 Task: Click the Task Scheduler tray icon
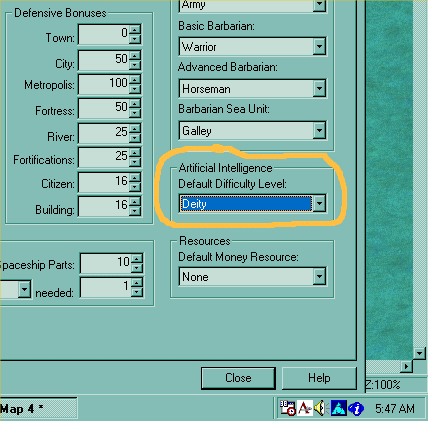[287, 408]
